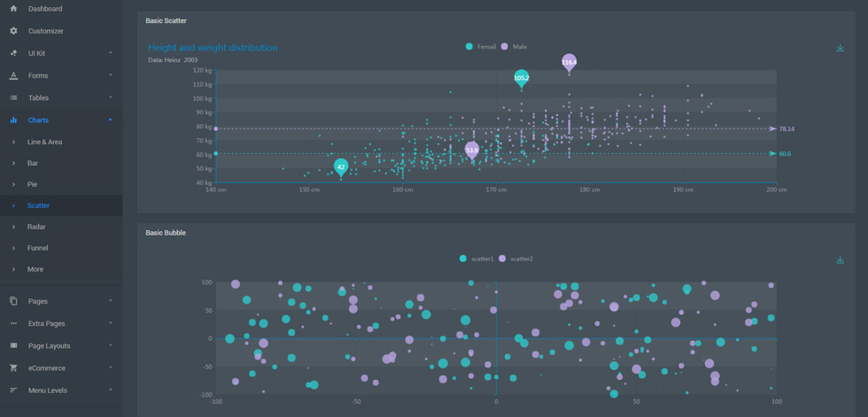Click the Basic Bubble card heading
Image resolution: width=868 pixels, height=417 pixels.
point(166,233)
